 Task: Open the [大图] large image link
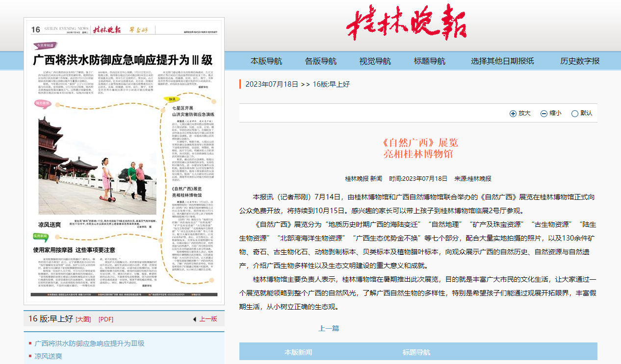coord(83,319)
